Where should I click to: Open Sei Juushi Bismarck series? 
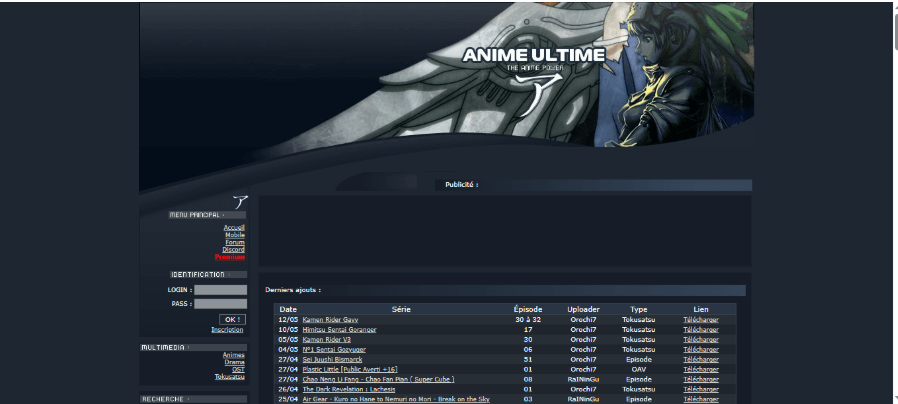pos(332,359)
